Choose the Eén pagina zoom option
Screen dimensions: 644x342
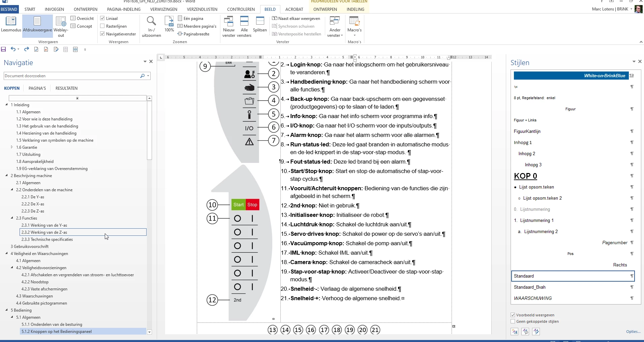tap(190, 19)
